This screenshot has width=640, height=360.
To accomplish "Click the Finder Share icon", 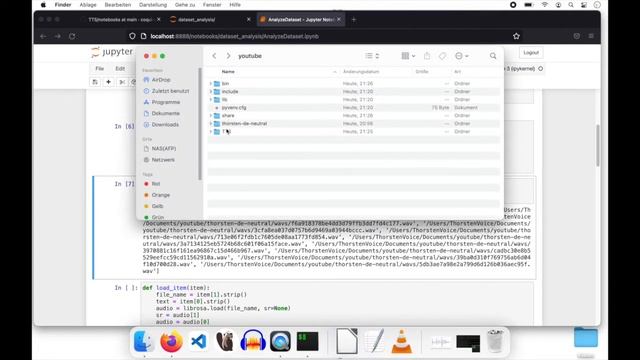I will pos(427,56).
